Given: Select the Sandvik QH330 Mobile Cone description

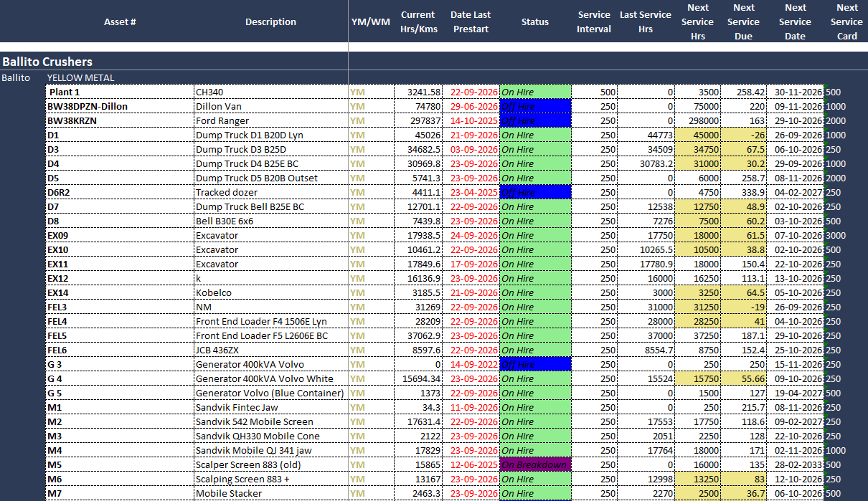Looking at the screenshot, I should click(x=258, y=436).
